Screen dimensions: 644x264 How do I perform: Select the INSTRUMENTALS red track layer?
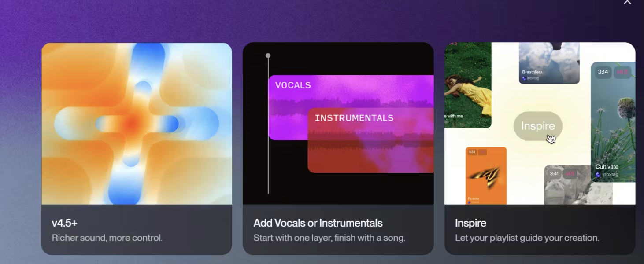pyautogui.click(x=370, y=140)
